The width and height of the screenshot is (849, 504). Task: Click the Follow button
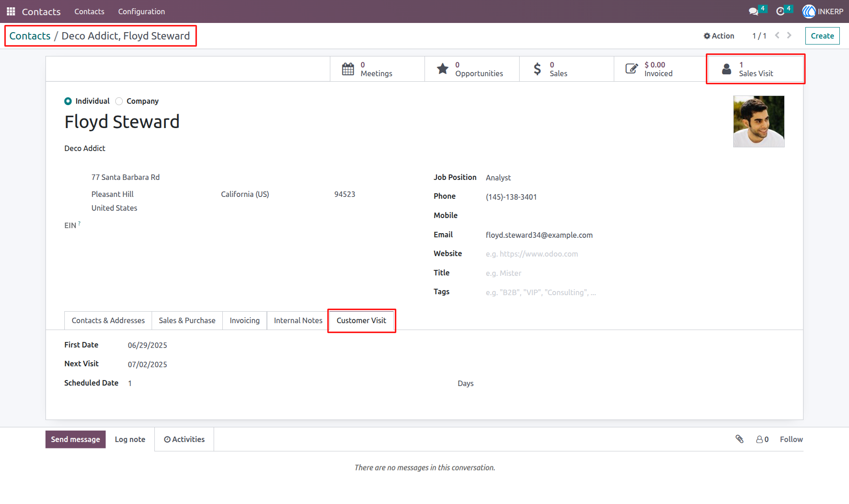point(791,439)
